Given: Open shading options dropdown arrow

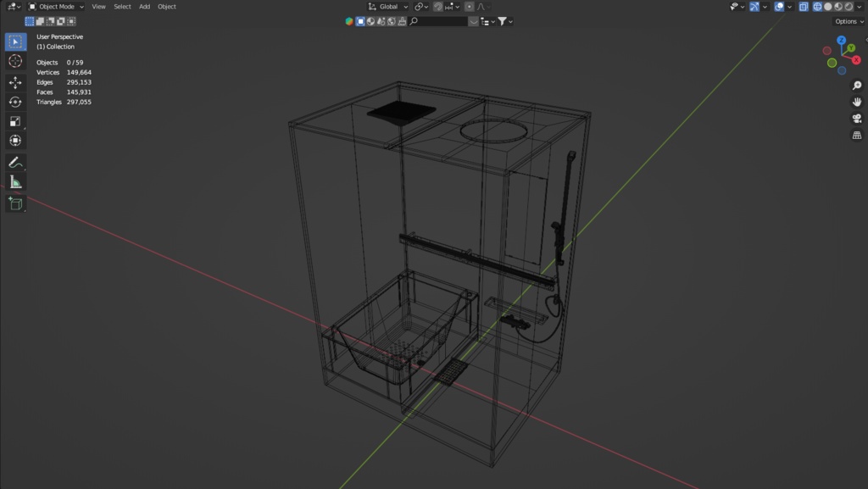Looking at the screenshot, I should point(860,7).
